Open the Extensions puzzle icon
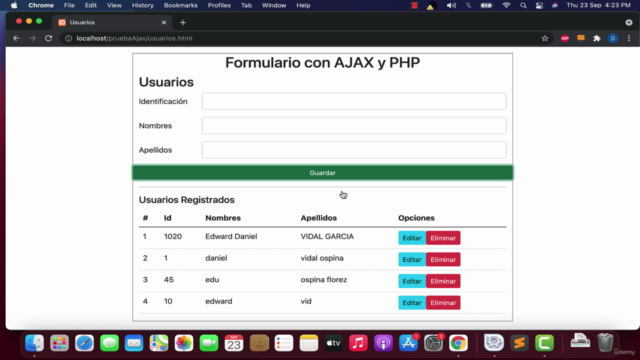 point(597,38)
